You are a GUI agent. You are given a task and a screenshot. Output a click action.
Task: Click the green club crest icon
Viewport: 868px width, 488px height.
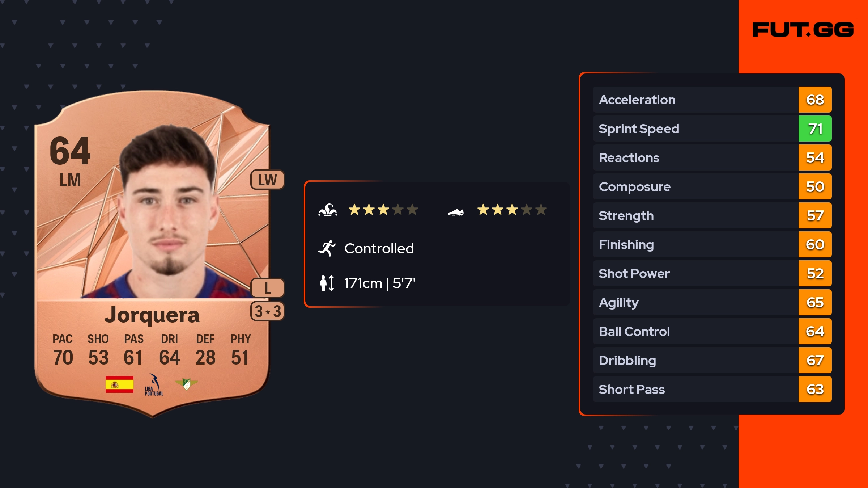click(x=186, y=384)
